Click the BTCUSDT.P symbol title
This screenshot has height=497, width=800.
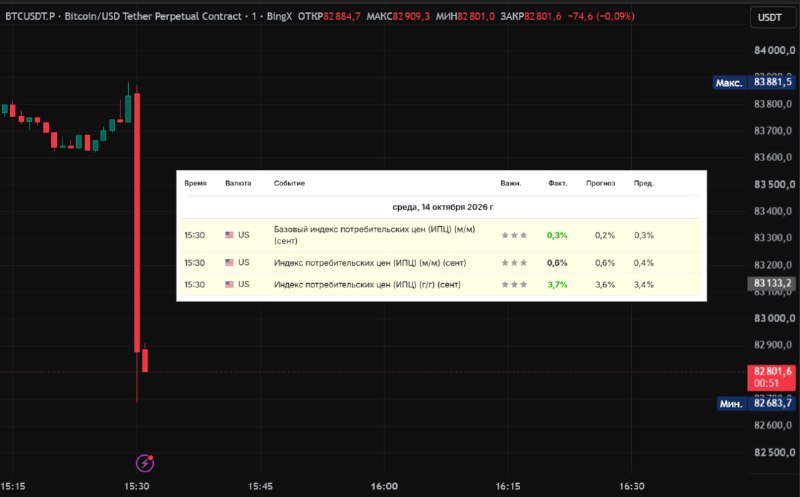pos(30,16)
